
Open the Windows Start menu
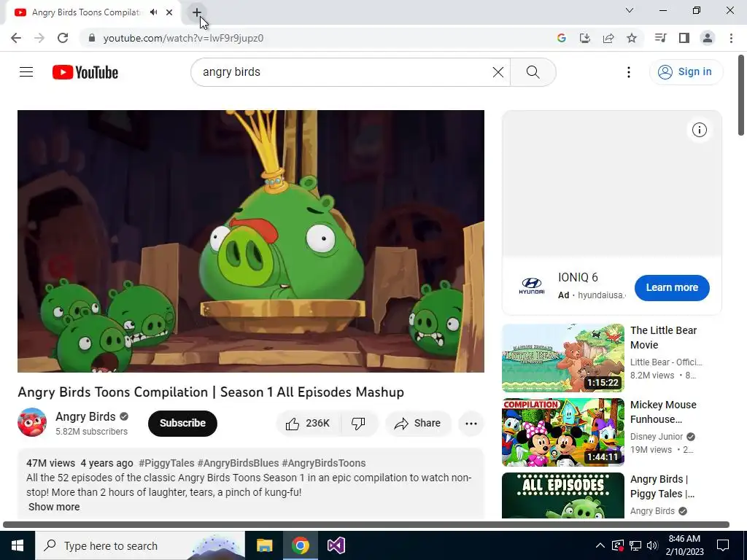[18, 545]
